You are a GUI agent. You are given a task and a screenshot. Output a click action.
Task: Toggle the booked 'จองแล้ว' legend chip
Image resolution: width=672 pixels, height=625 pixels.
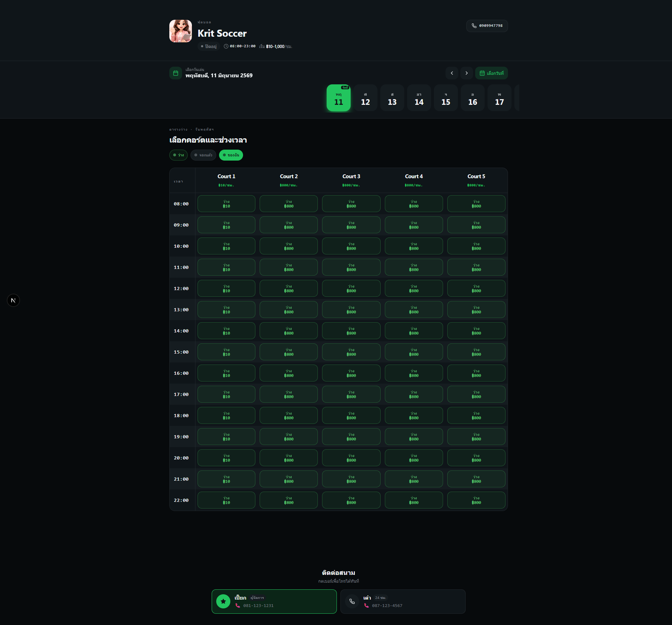pos(203,155)
